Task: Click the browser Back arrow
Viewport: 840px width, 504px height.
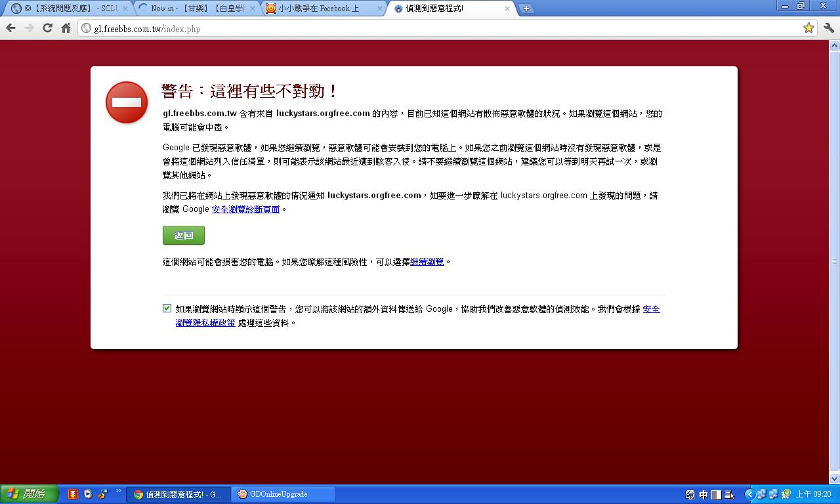Action: tap(10, 28)
